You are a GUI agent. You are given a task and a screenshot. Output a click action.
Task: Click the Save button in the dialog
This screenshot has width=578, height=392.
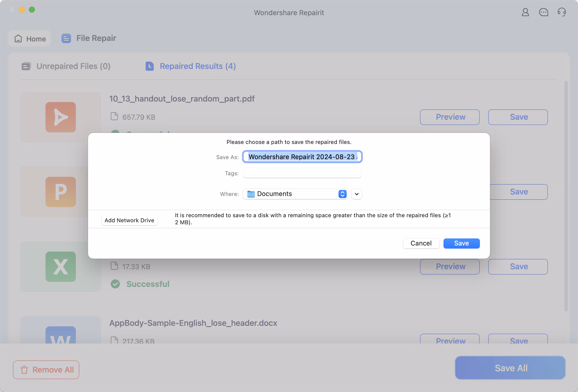tap(462, 243)
